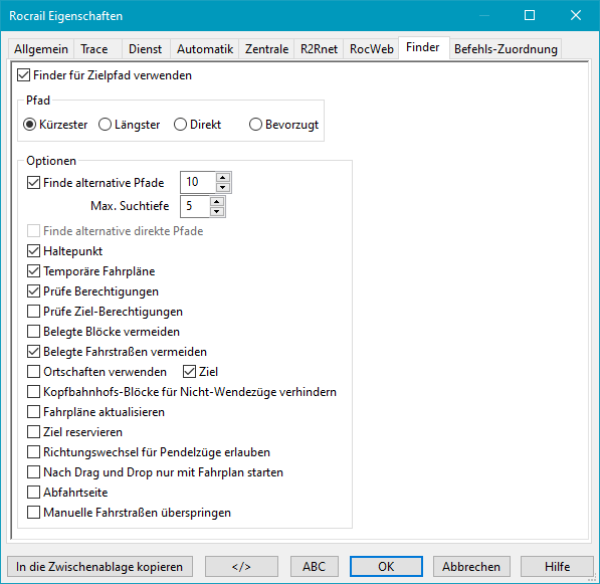600x584 pixels.
Task: Select the Bevorzugt radio button
Action: 256,125
